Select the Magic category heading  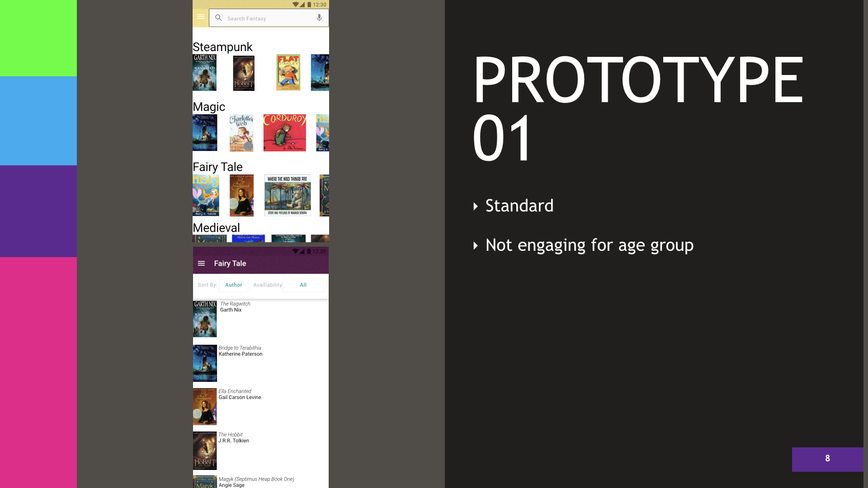pyautogui.click(x=209, y=107)
